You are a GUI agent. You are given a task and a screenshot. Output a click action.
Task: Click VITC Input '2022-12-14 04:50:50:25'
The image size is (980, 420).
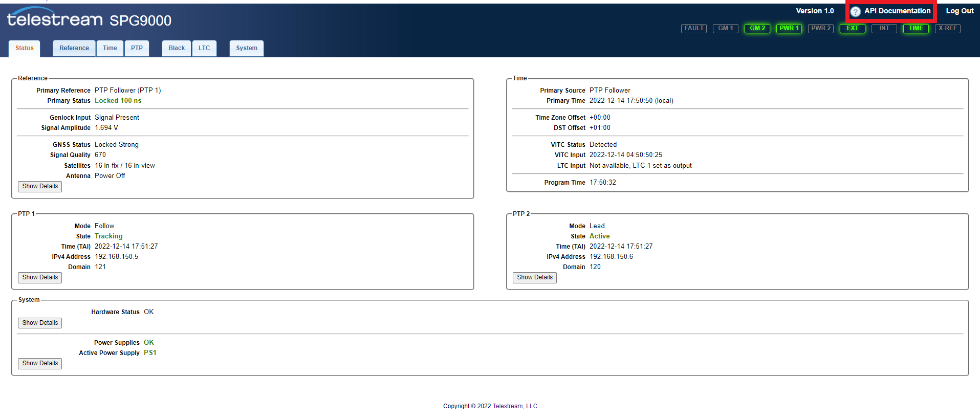coord(626,155)
